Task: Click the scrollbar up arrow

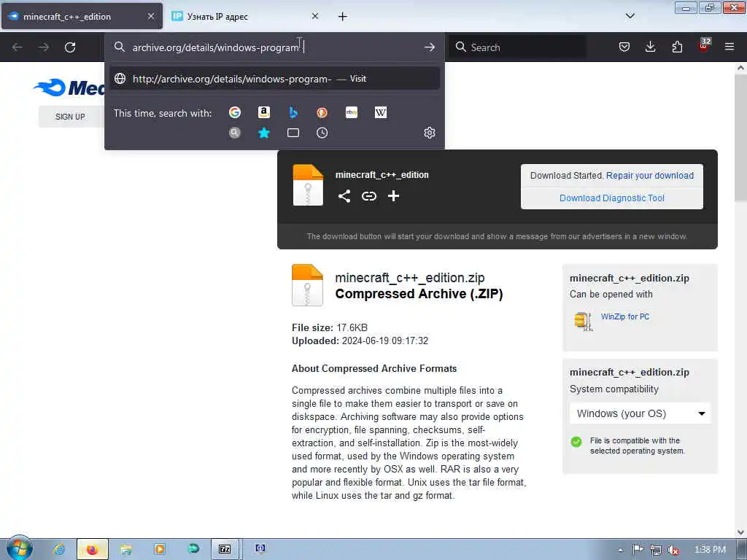Action: pos(740,68)
